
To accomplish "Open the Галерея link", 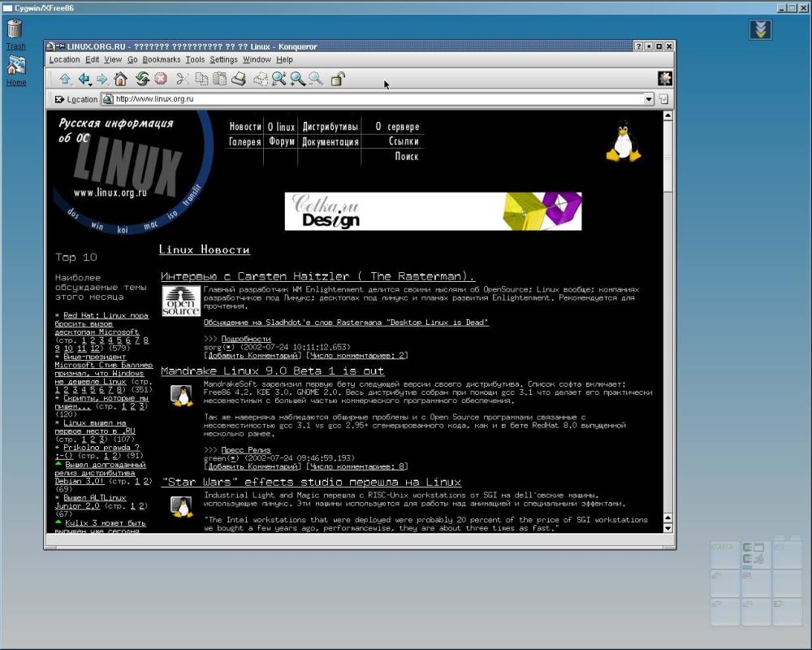I will 245,141.
